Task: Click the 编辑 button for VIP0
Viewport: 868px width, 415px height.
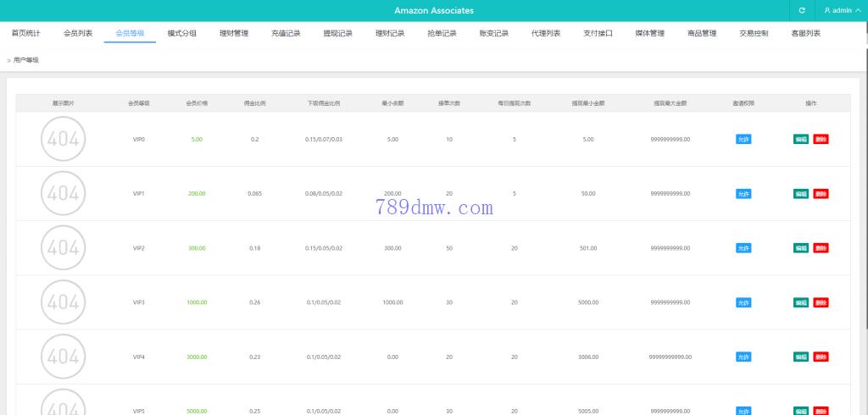Action: 800,139
